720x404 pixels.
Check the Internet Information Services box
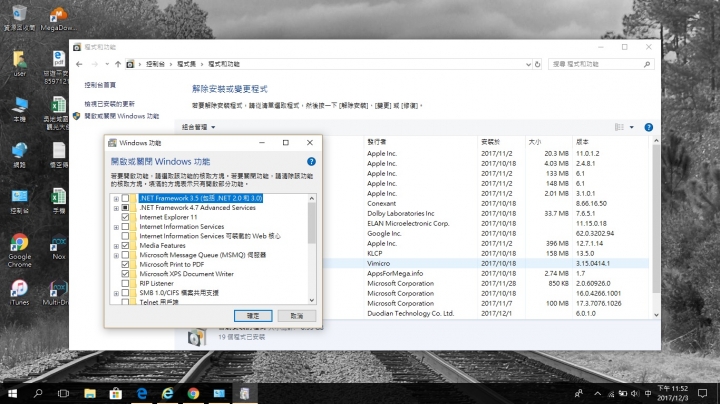click(x=125, y=226)
